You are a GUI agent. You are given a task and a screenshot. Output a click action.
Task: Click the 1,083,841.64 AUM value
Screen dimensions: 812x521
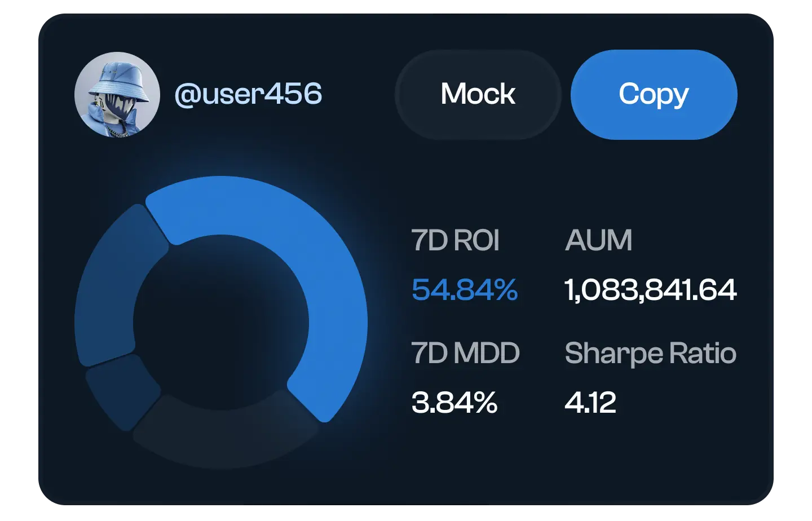pos(650,290)
